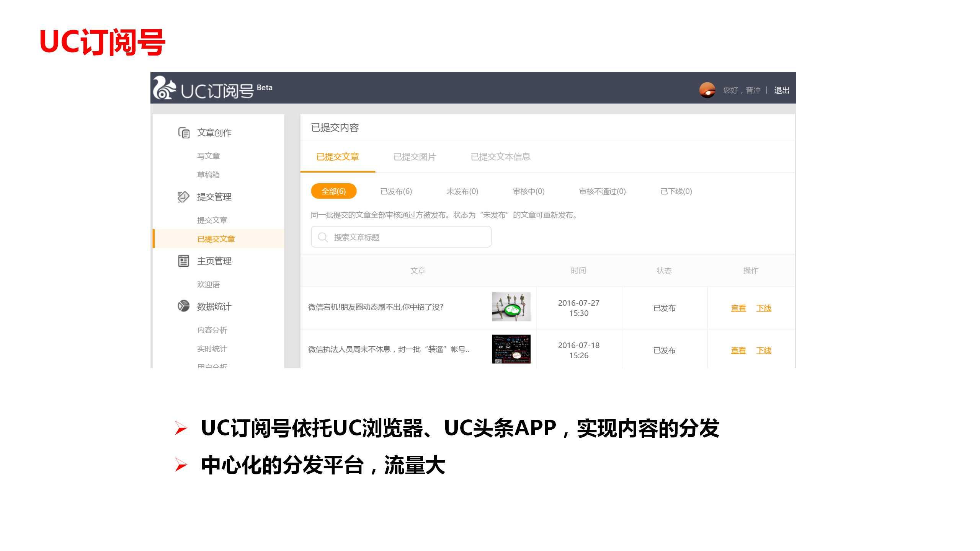Select 已提交文章 sidebar item
This screenshot has height=551, width=980.
tap(219, 239)
